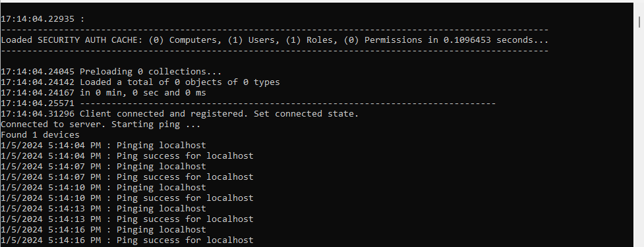Click the Connected to server. Starting ping line
Screen dimensions: 644x247
(x=101, y=124)
